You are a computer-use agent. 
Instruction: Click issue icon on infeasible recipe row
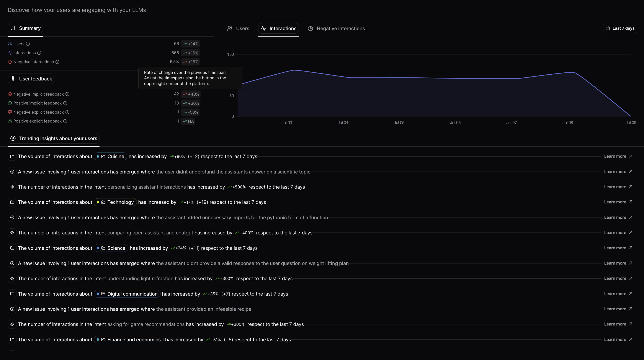(x=12, y=309)
